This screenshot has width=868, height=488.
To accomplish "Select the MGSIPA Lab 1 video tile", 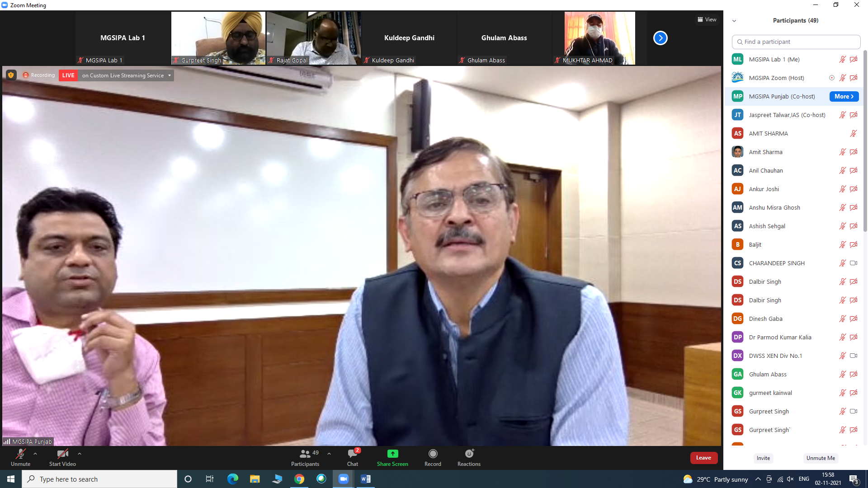I will tap(123, 38).
